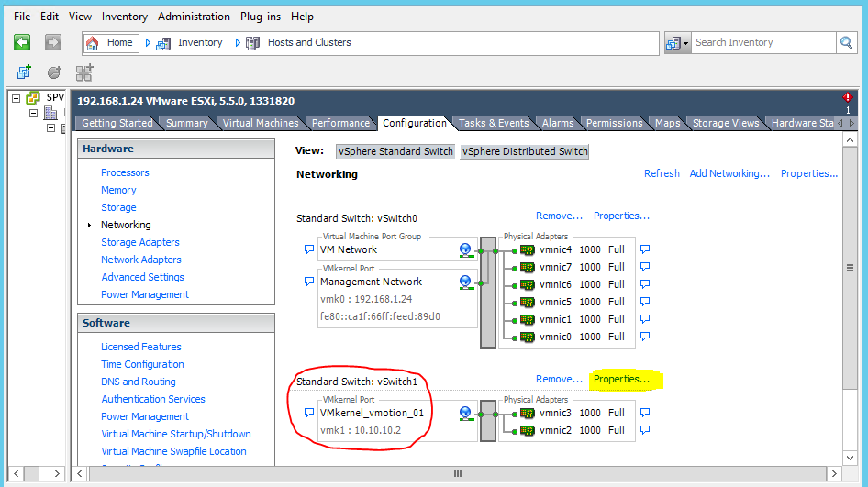Collapse the third-level tree node
The image size is (868, 487).
point(51,127)
